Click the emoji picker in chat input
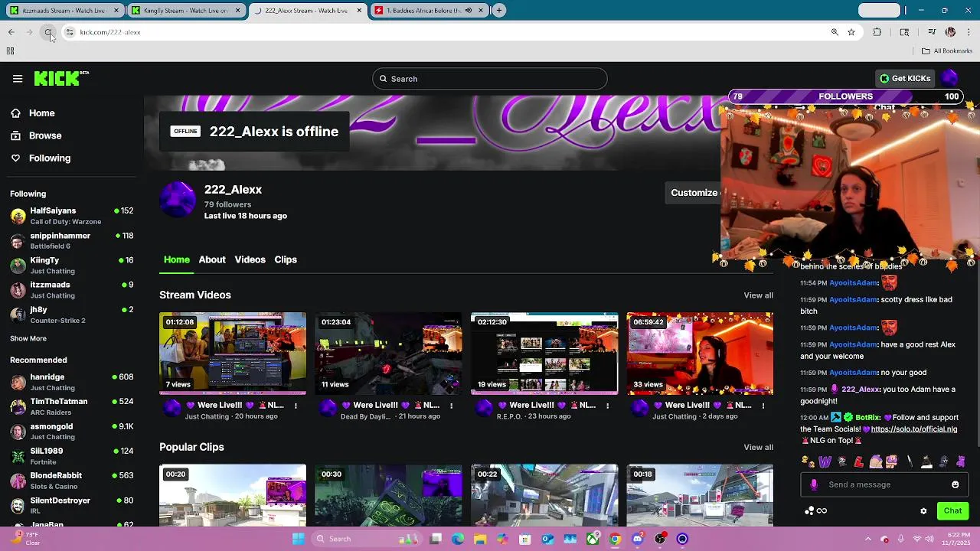 (955, 484)
